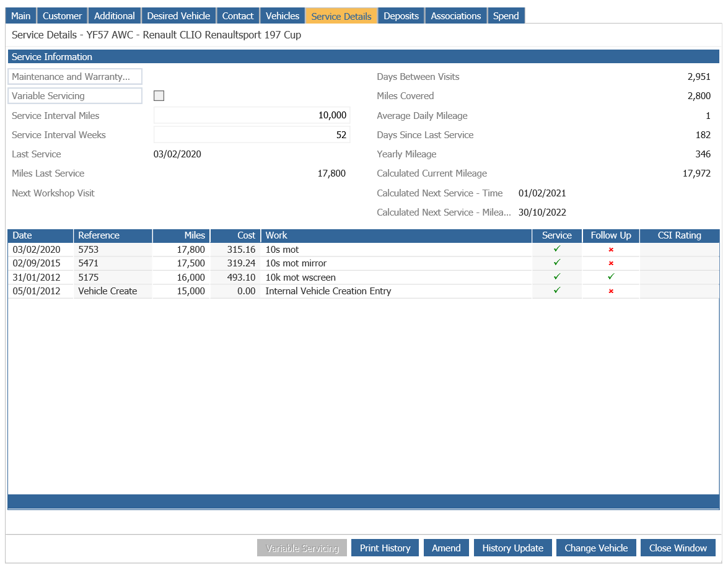Open the Deposits tab
The height and width of the screenshot is (565, 728).
pyautogui.click(x=401, y=15)
